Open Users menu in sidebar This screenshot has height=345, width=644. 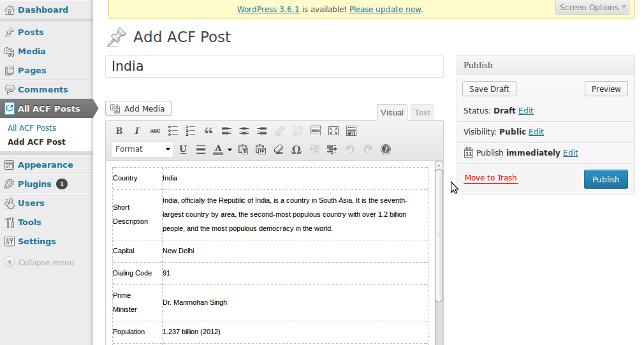tap(31, 203)
